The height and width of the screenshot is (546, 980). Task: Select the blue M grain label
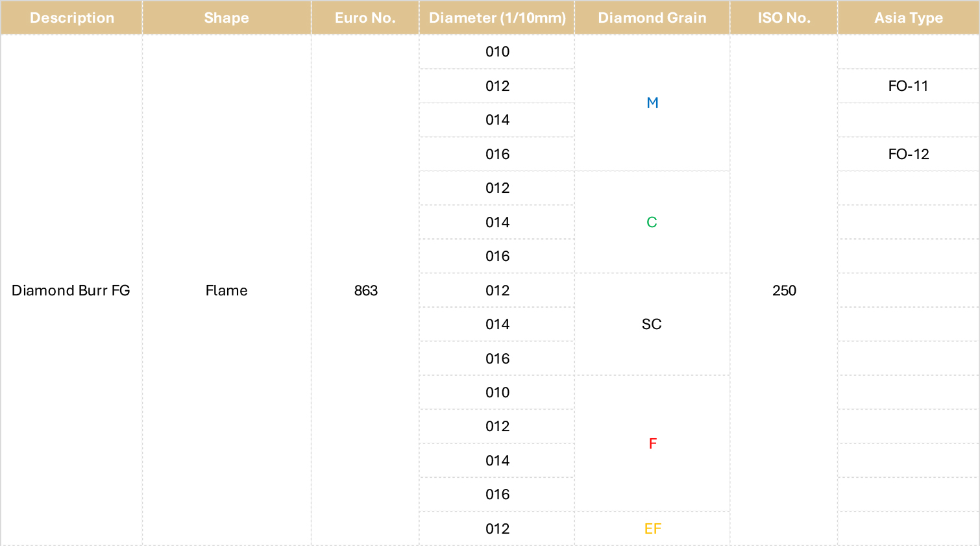tap(652, 103)
